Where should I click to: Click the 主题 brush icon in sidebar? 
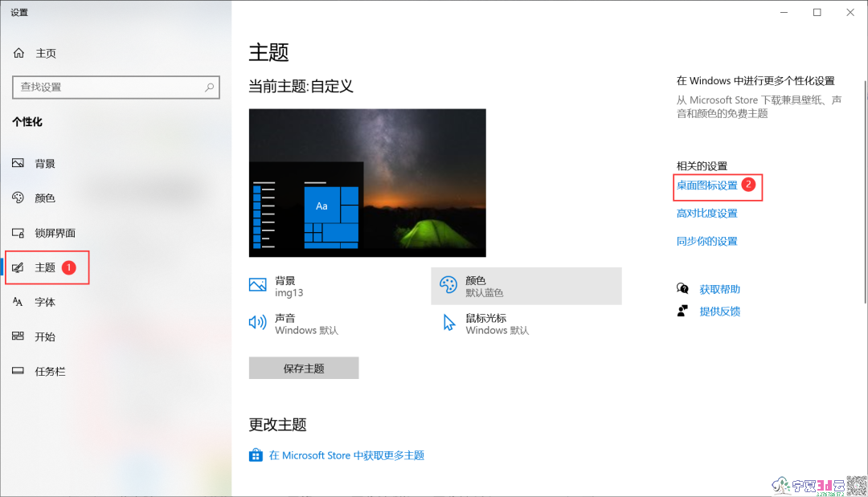tap(18, 267)
